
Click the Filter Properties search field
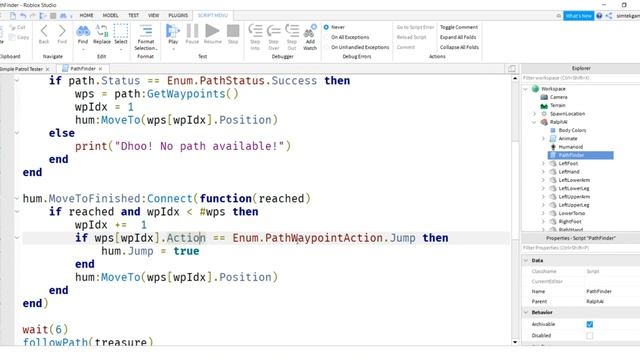coord(580,248)
